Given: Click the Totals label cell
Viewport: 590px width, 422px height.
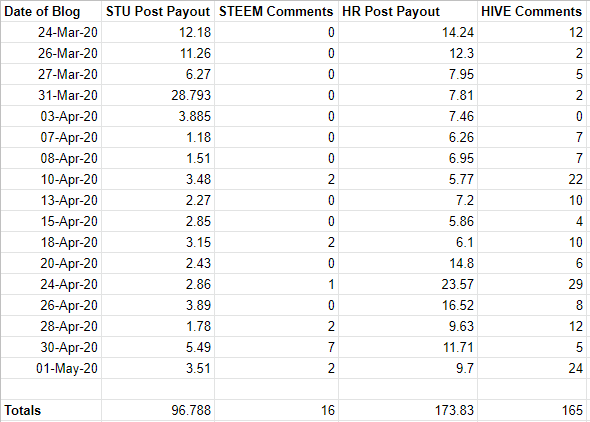Looking at the screenshot, I should pyautogui.click(x=51, y=410).
